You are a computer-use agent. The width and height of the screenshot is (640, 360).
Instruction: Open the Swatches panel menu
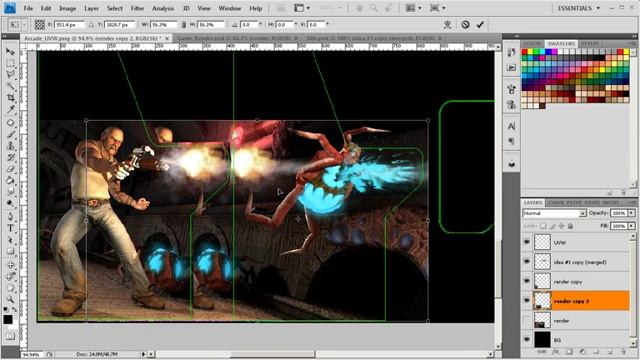pyautogui.click(x=633, y=43)
